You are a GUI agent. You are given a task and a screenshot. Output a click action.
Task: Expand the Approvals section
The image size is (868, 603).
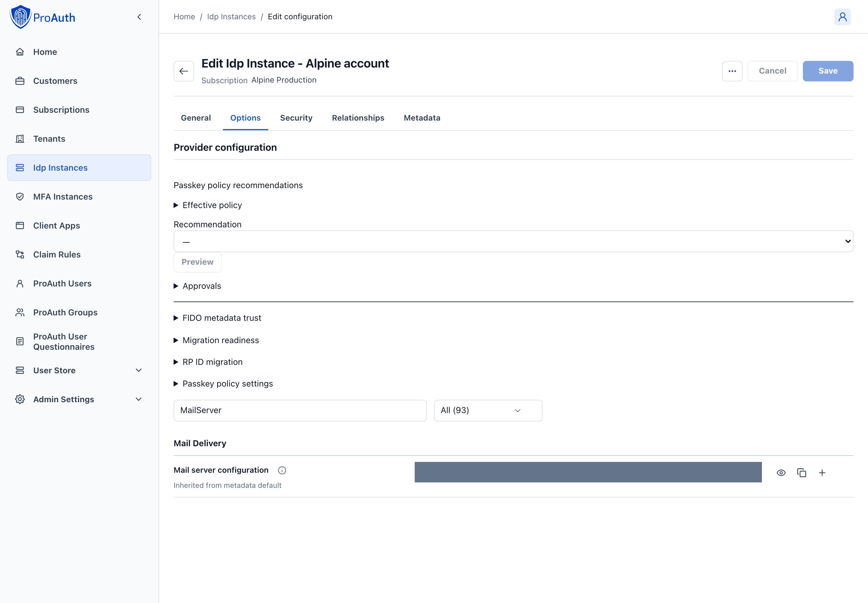pyautogui.click(x=197, y=286)
